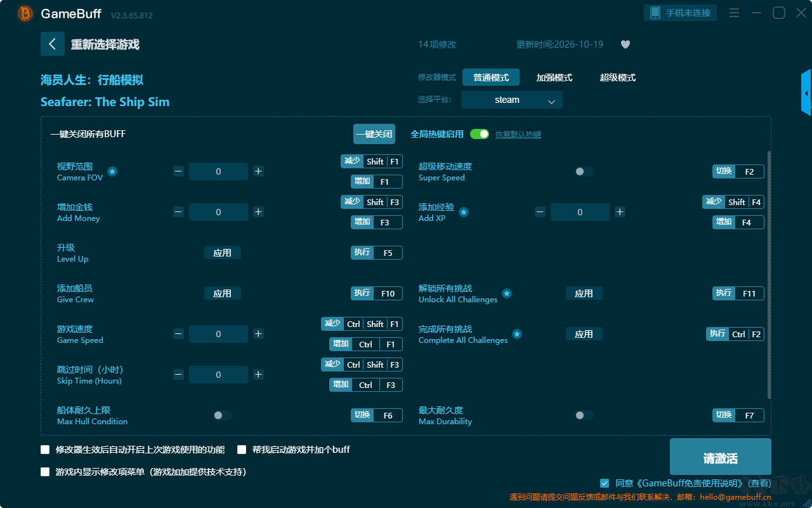This screenshot has height=508, width=812.
Task: Decrease Add Money value with minus
Action: 178,212
